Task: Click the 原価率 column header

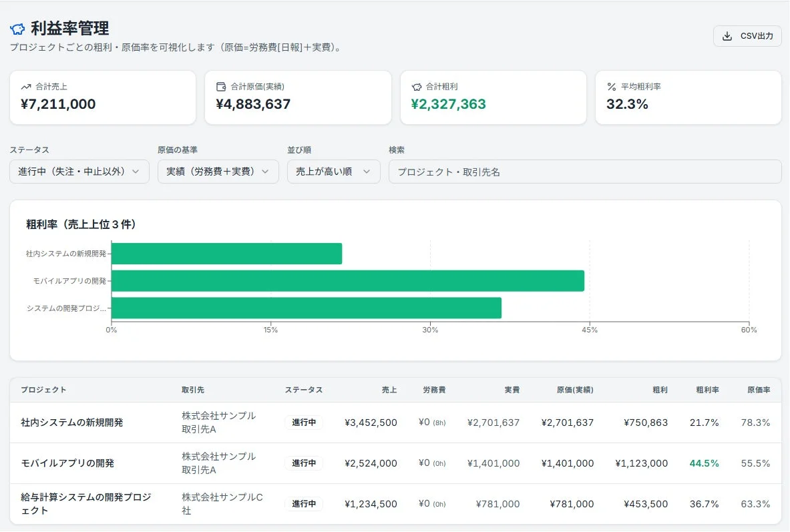Action: (x=759, y=390)
